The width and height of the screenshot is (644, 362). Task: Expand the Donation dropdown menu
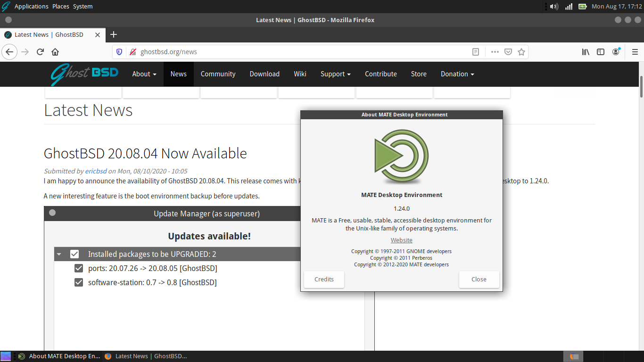457,74
